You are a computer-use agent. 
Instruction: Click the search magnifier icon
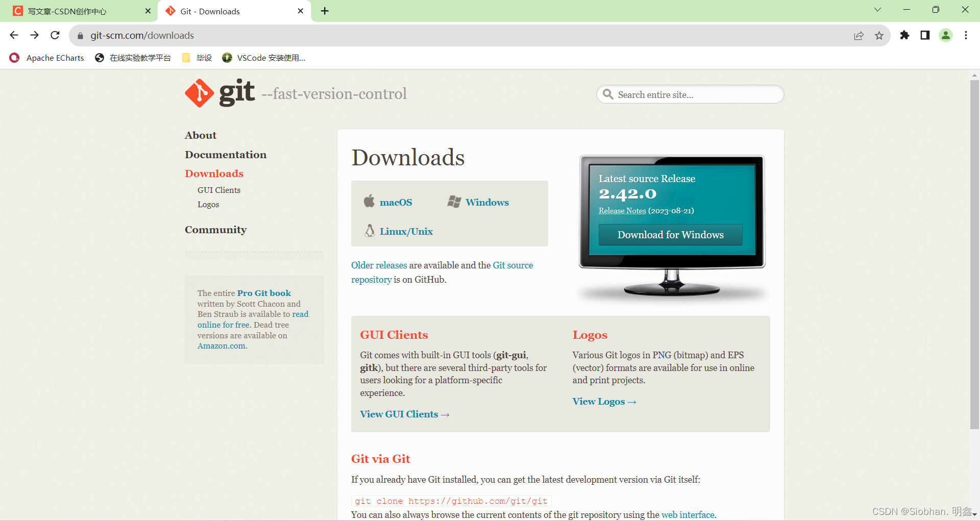pyautogui.click(x=608, y=94)
